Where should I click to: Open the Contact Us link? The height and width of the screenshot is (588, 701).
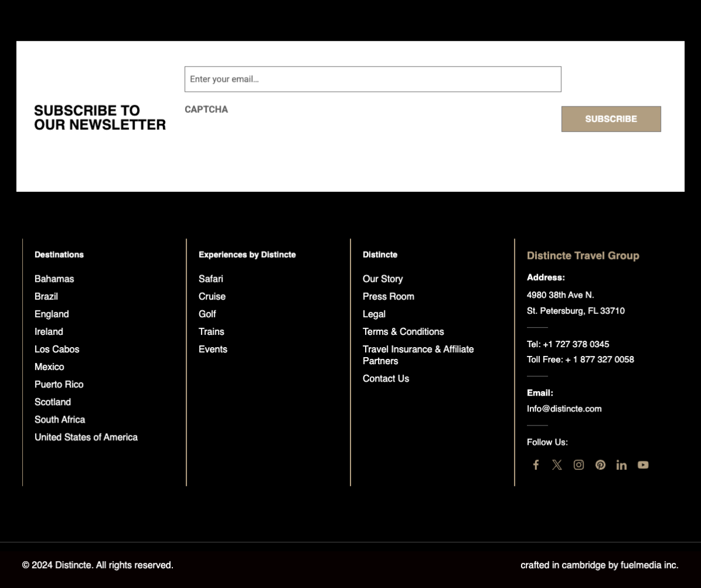[x=386, y=378]
